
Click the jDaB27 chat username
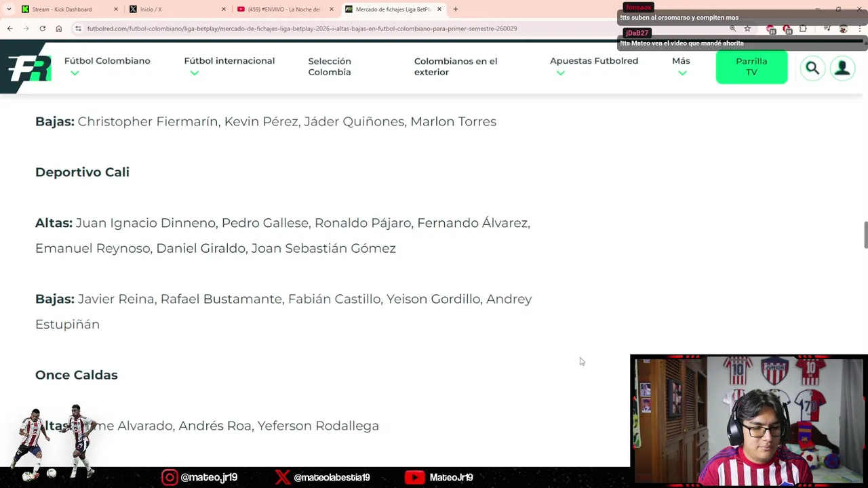coord(637,33)
